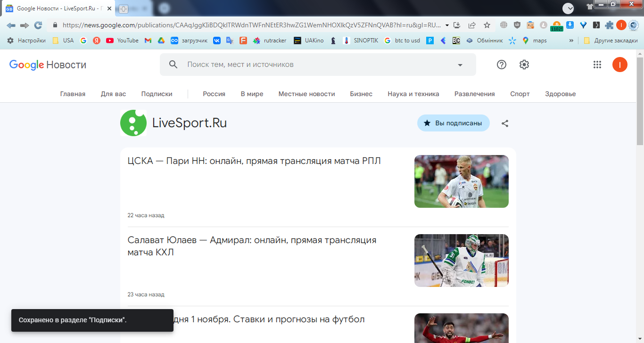Bookmark this page with the star icon
Viewport: 644px width, 343px height.
tap(487, 25)
